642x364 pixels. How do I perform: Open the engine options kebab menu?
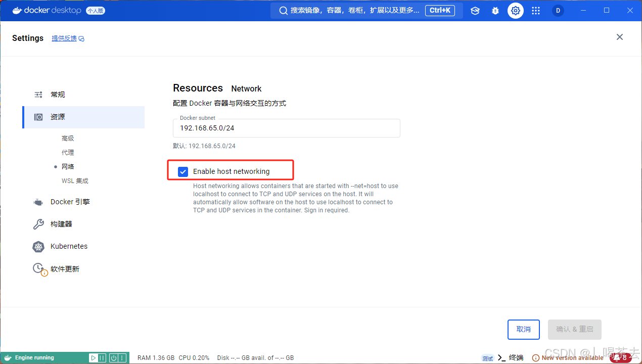coord(121,357)
